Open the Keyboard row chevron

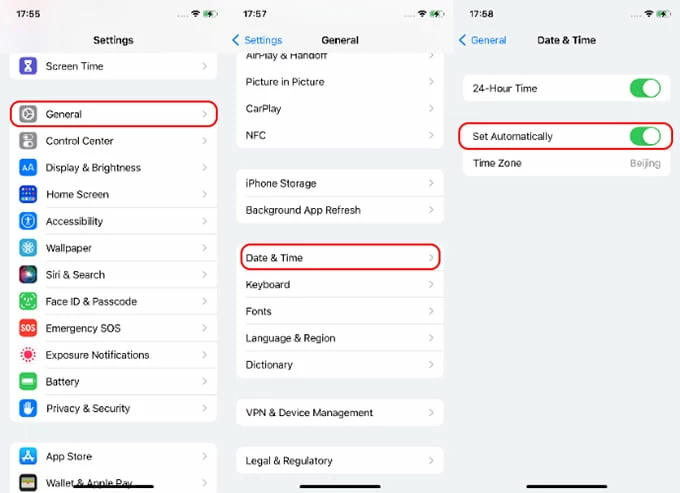pos(431,285)
